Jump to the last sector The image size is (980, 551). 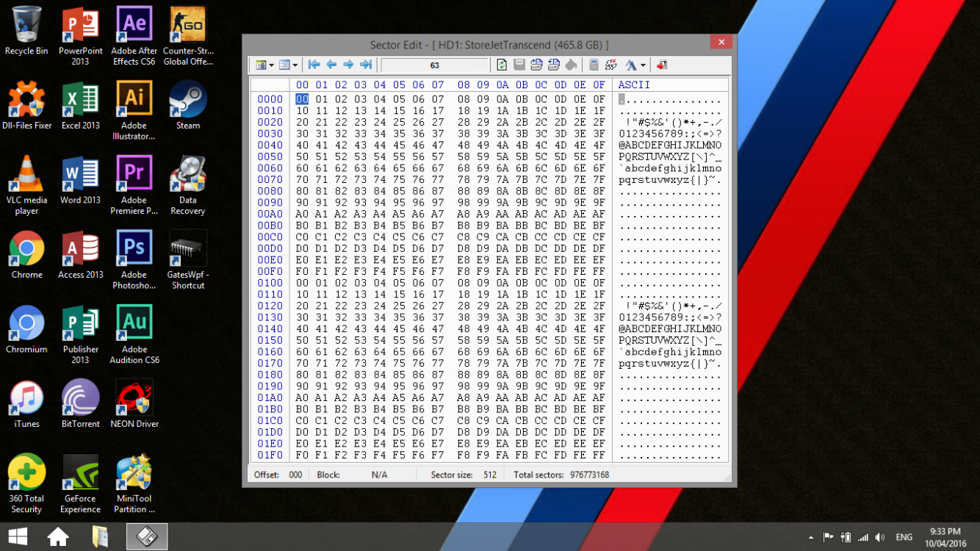click(x=366, y=65)
